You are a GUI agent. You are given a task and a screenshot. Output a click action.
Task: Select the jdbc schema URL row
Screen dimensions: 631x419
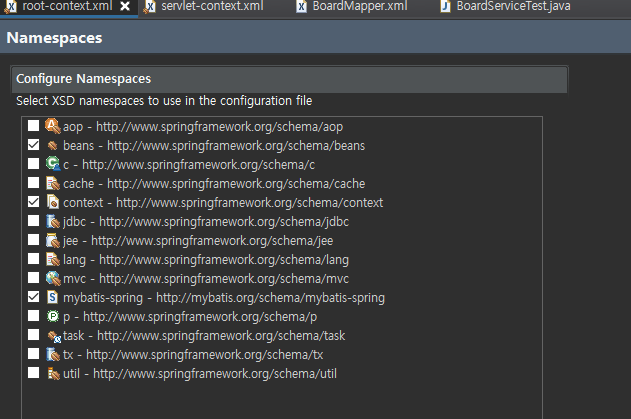click(206, 222)
